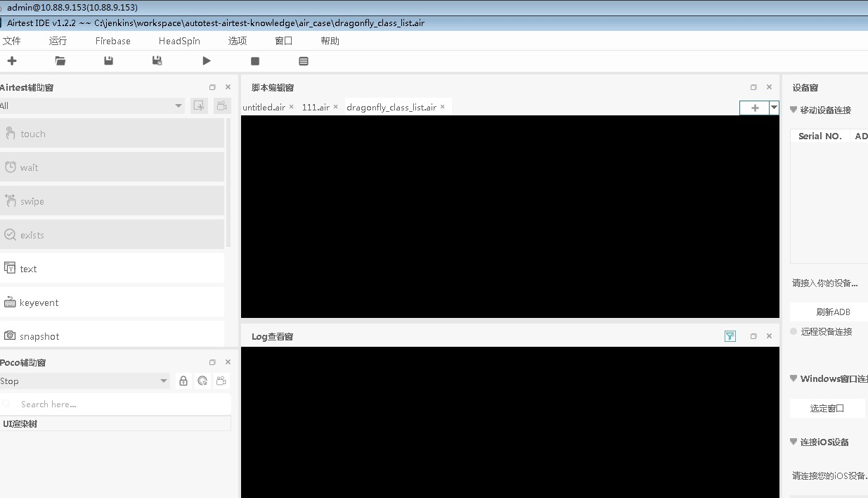The height and width of the screenshot is (498, 868).
Task: Click inside the script editor area
Action: (510, 217)
